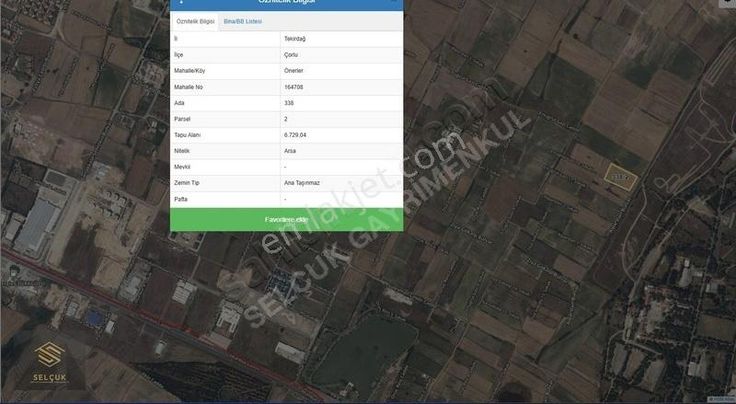This screenshot has width=736, height=404.
Task: Click the green Favorilere ekle button
Action: [x=286, y=220]
